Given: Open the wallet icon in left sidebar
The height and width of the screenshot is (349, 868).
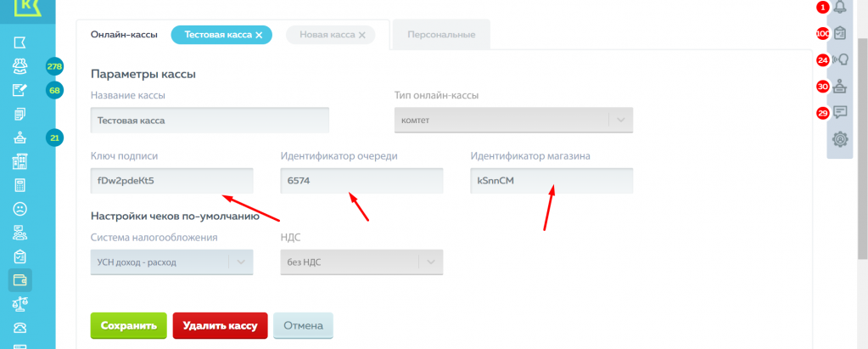Looking at the screenshot, I should [20, 280].
